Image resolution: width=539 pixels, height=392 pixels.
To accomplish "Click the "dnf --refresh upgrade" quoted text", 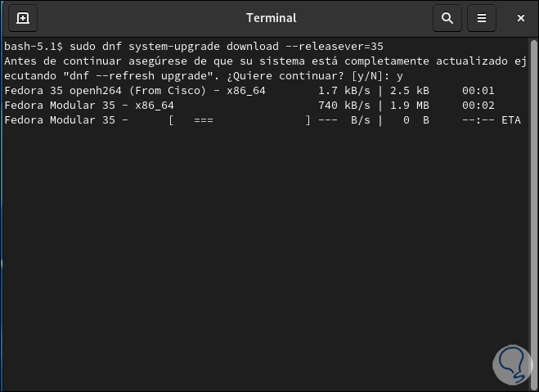I will click(107, 75).
